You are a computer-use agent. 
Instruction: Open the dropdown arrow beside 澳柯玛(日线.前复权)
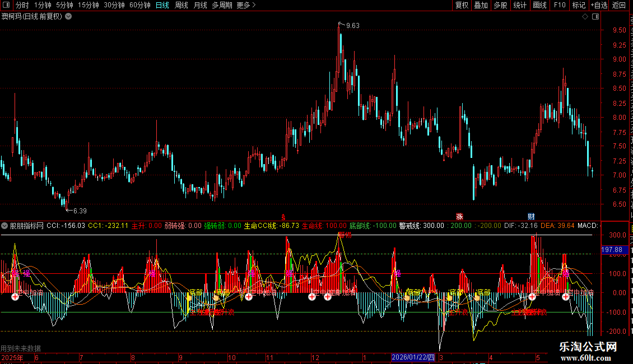69,17
